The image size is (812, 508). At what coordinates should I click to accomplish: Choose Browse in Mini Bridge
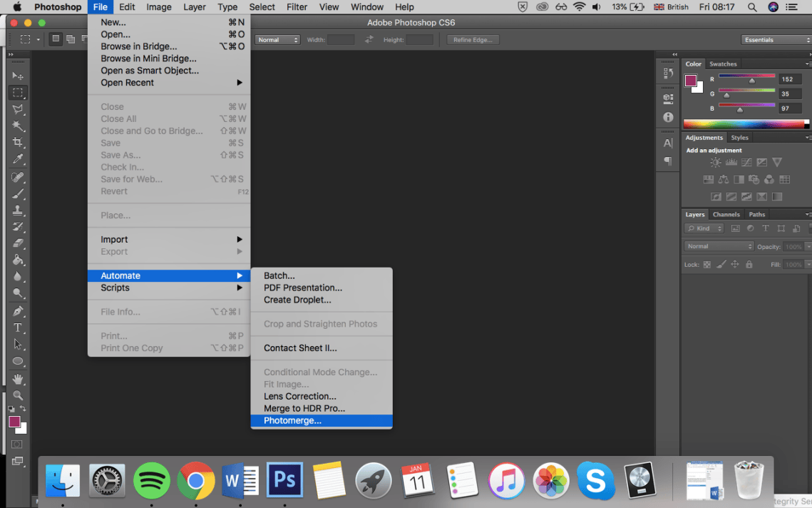pyautogui.click(x=169, y=59)
